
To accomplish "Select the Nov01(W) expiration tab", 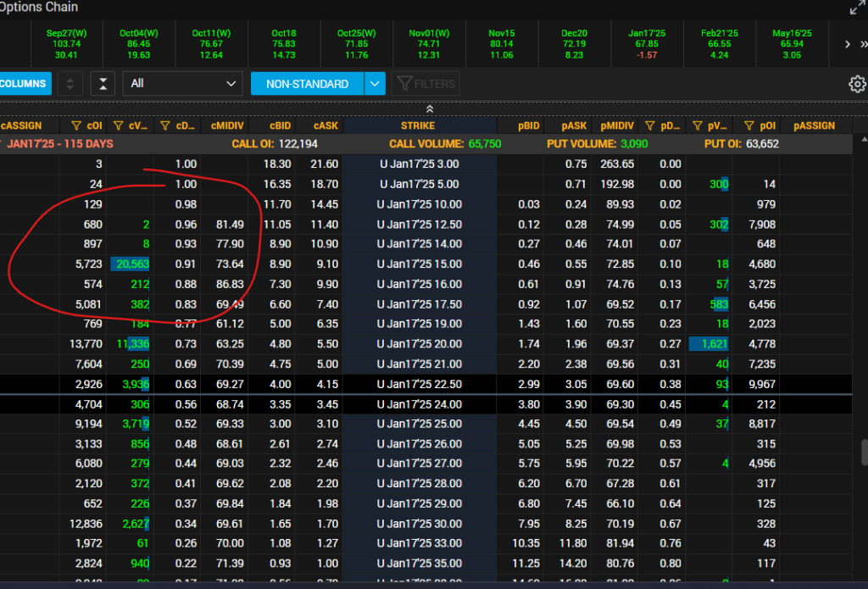I will point(429,44).
